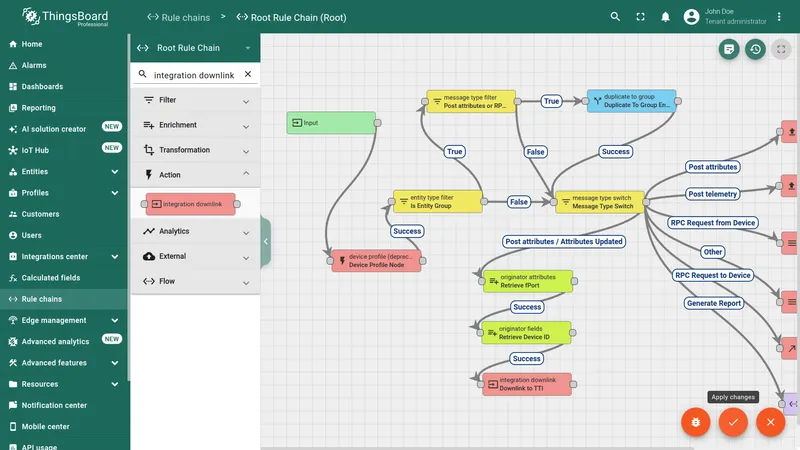
Task: Select Message Type Switch node
Action: pos(600,202)
